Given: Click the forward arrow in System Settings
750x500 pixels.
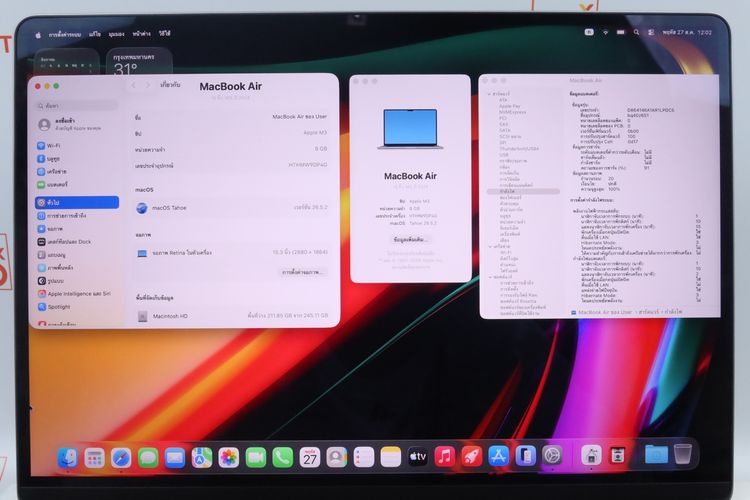Looking at the screenshot, I should [148, 85].
